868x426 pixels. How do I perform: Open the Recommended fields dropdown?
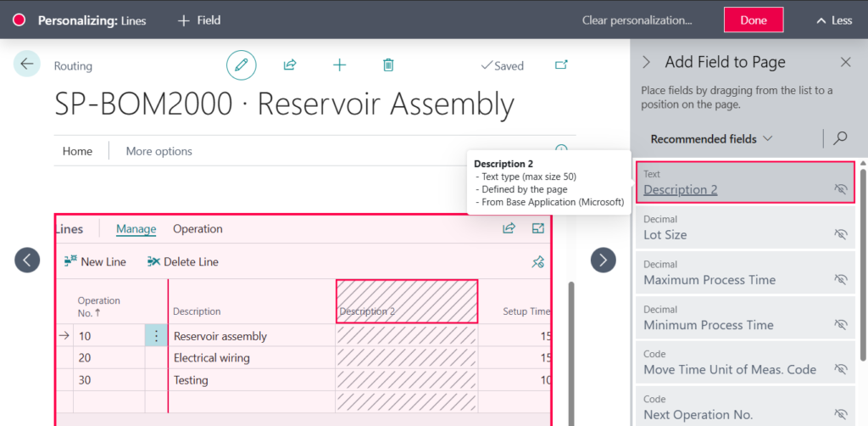click(711, 138)
